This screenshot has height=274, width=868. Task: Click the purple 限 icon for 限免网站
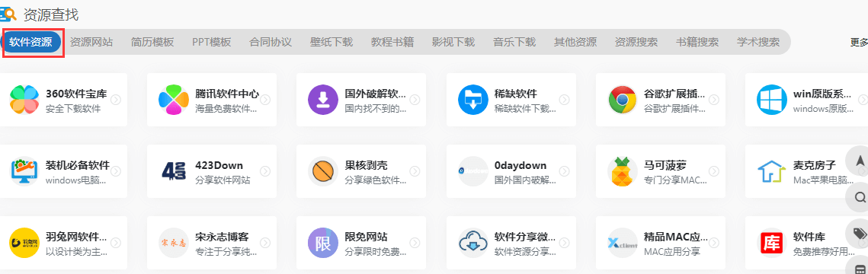(x=322, y=243)
